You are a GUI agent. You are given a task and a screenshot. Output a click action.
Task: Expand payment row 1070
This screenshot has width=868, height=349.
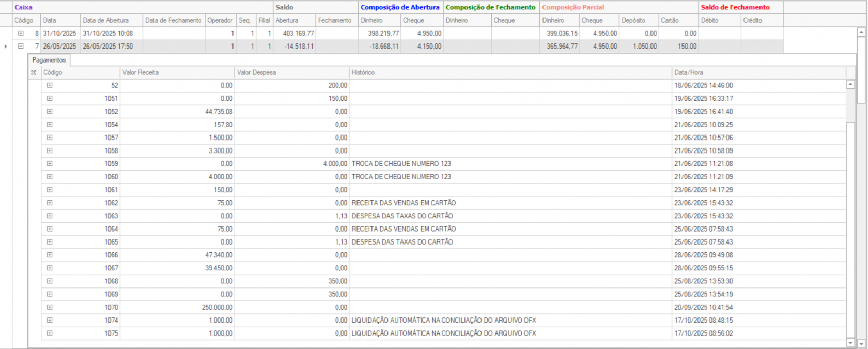point(50,307)
